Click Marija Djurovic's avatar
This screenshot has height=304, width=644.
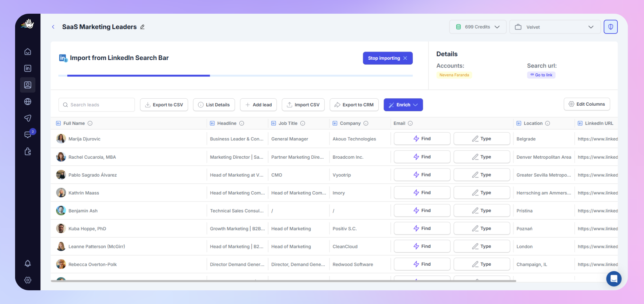click(61, 139)
